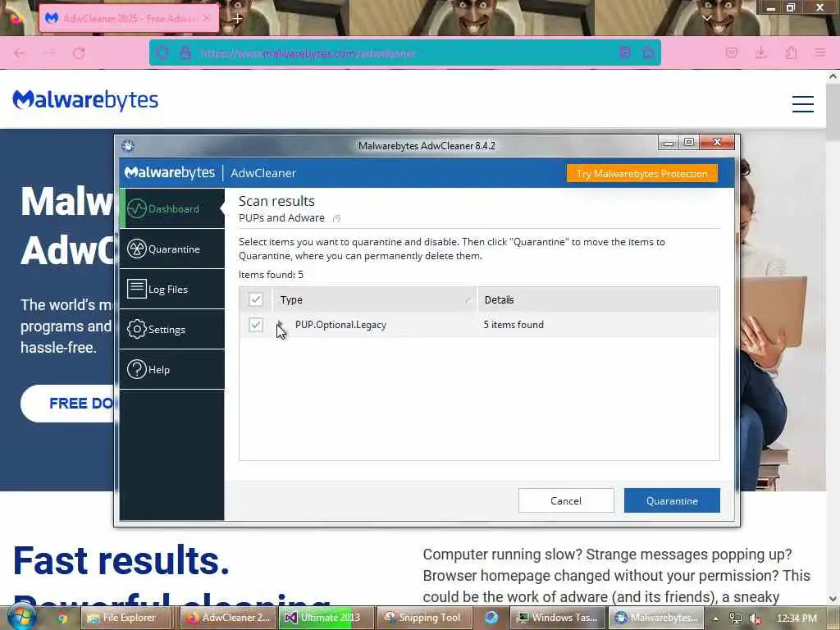Open the Windows Start menu
Screen dimensions: 840x630
[21, 617]
